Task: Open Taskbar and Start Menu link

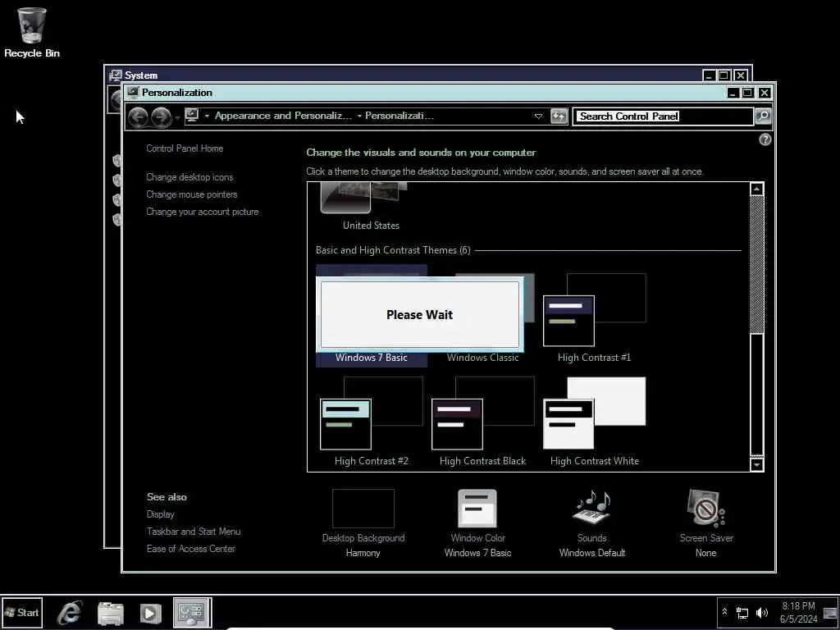Action: click(x=194, y=532)
